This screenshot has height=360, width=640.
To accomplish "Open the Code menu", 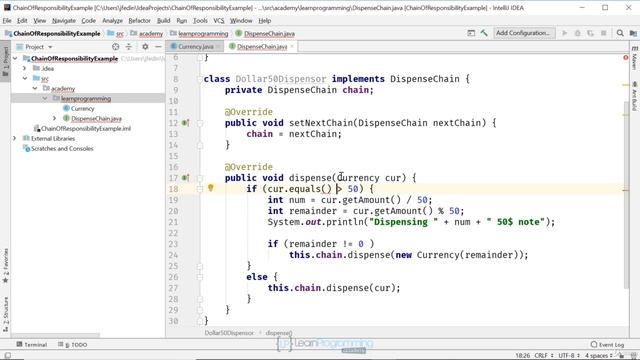I will click(88, 20).
